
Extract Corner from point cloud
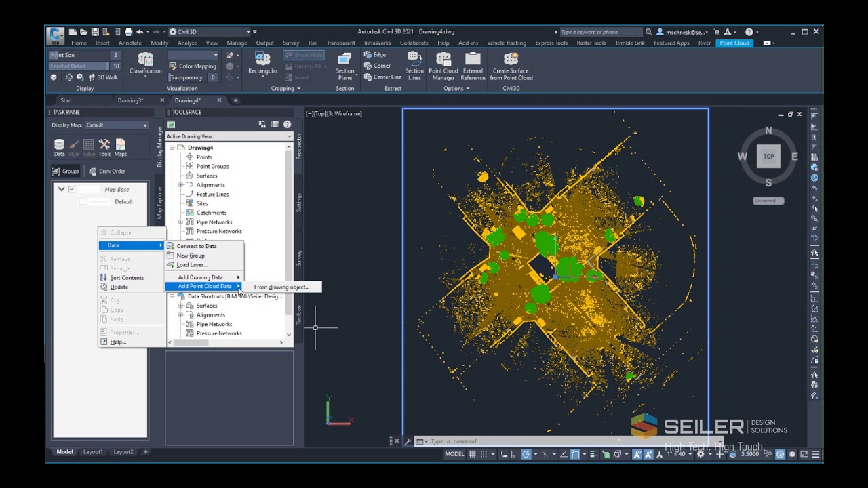(377, 66)
